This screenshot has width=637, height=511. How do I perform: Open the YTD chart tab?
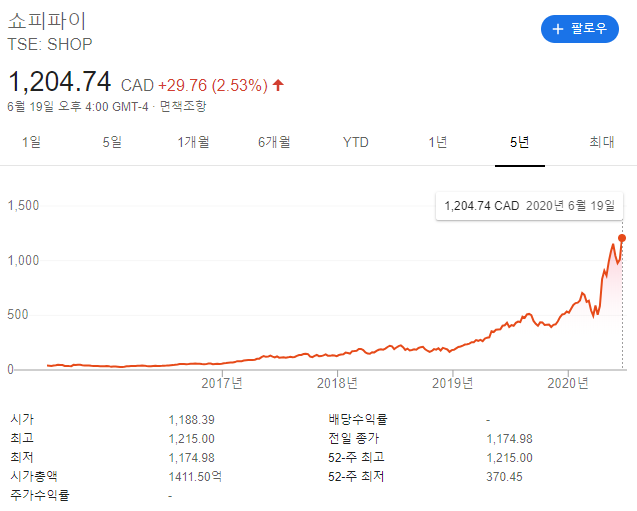point(355,143)
